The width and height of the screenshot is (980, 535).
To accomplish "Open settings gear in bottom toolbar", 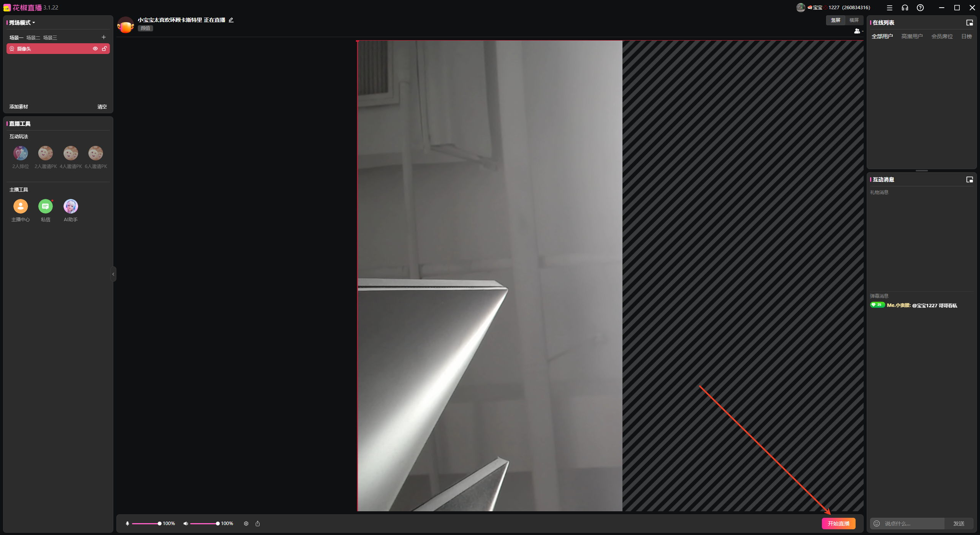I will pos(246,524).
